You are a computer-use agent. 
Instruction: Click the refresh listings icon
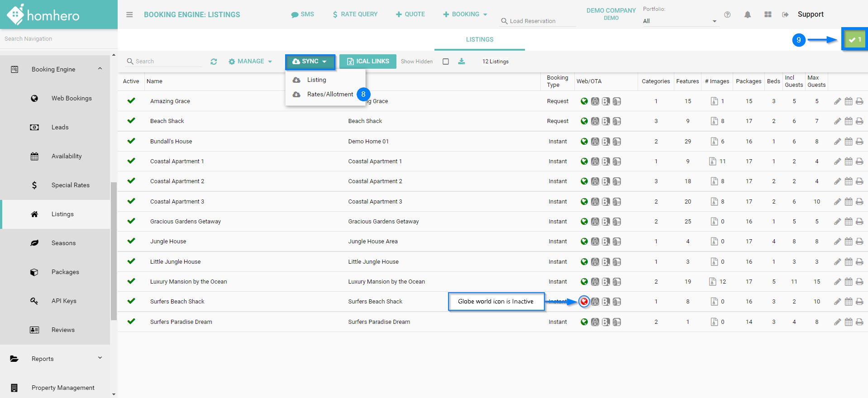click(x=214, y=62)
